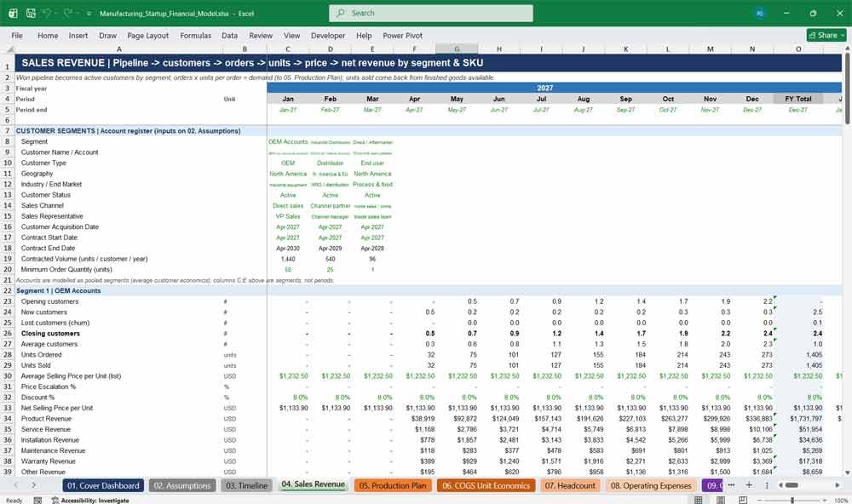Screen dimensions: 852x504
Task: Open the Customize Quick Access Toolbar dropdown
Action: click(89, 14)
